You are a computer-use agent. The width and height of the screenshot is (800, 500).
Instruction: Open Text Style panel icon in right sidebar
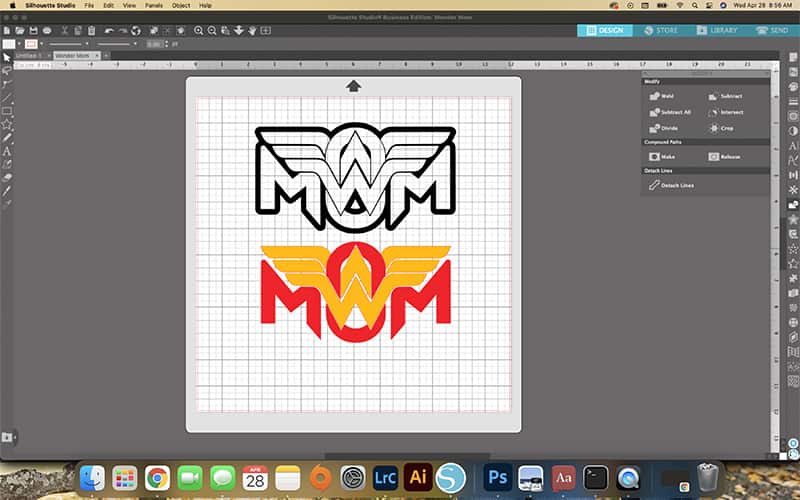(793, 146)
